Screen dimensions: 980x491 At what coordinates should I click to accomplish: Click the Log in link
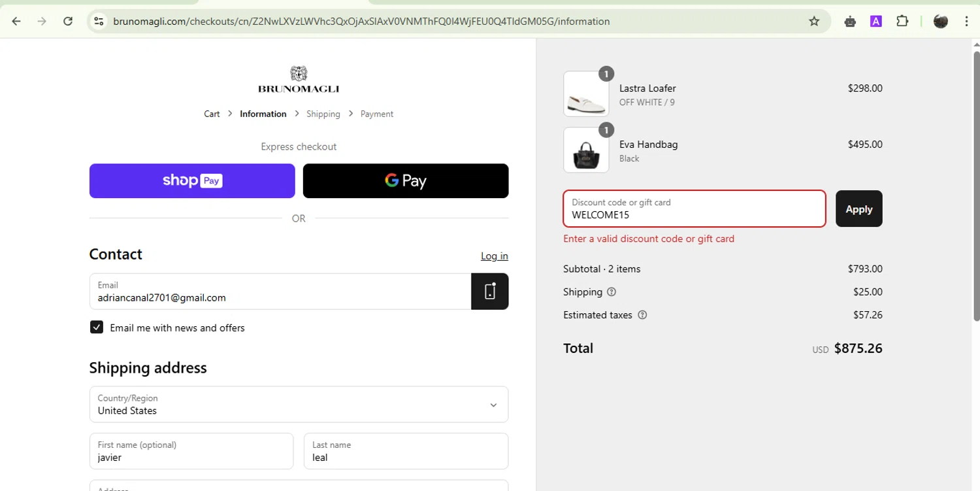click(495, 256)
